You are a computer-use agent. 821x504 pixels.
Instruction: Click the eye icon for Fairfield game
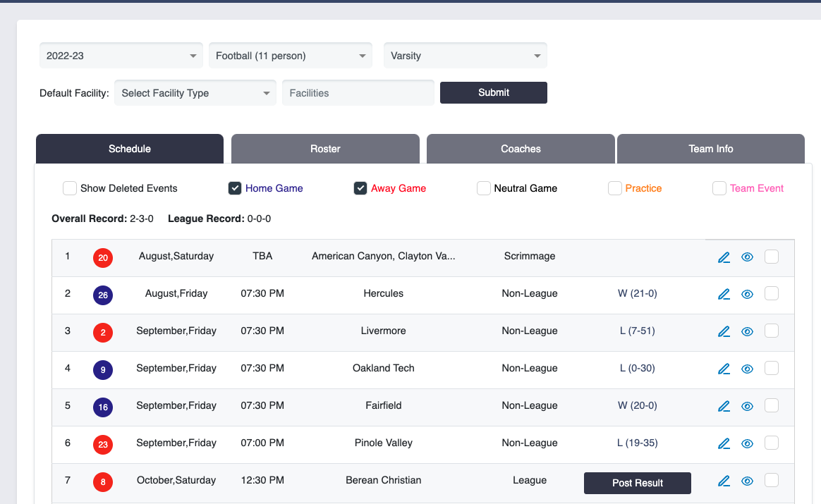tap(748, 406)
